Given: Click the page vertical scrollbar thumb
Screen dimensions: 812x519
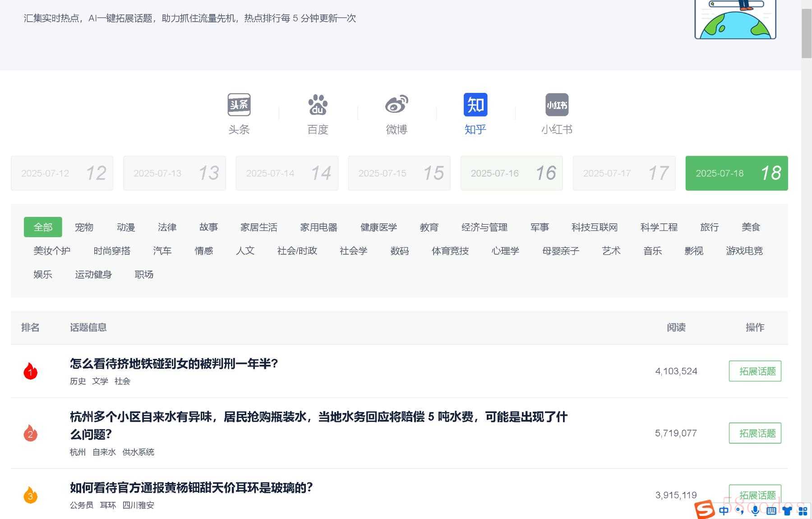Looking at the screenshot, I should point(807,33).
